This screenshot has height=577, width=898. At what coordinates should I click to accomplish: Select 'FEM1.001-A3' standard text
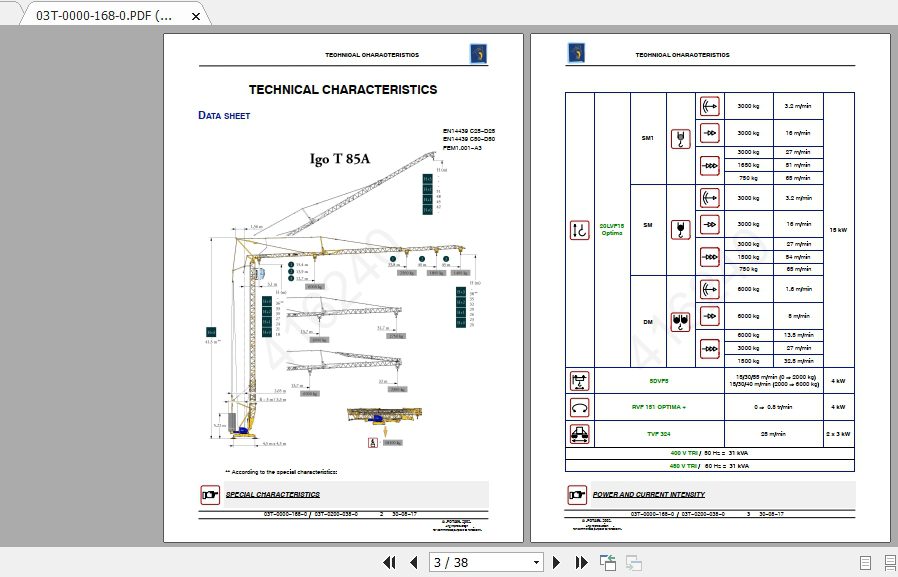[462, 148]
